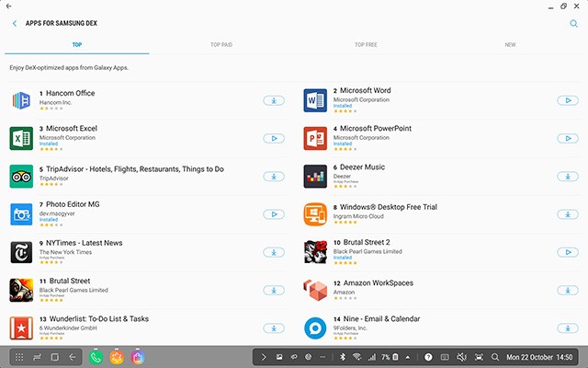
Task: Open the Amazon WorkSpaces title text
Action: [379, 283]
